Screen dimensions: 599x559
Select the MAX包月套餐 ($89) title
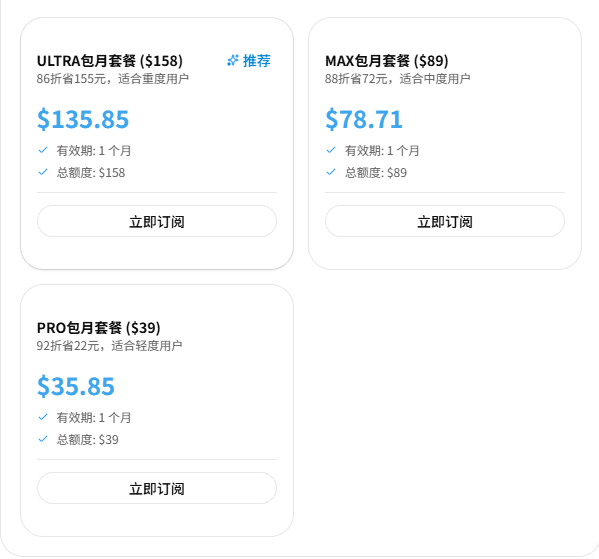[x=387, y=61]
